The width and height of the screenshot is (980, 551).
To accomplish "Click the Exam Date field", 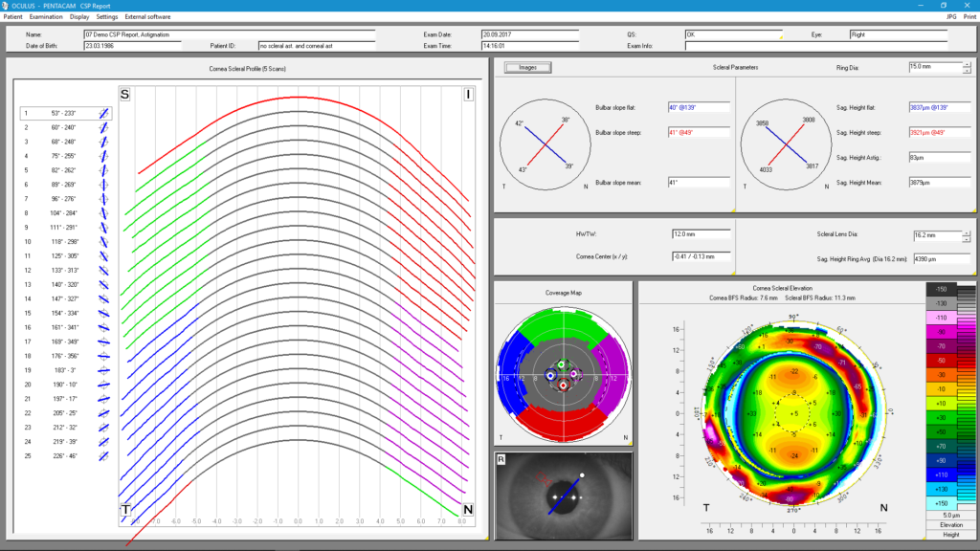I will coord(530,35).
